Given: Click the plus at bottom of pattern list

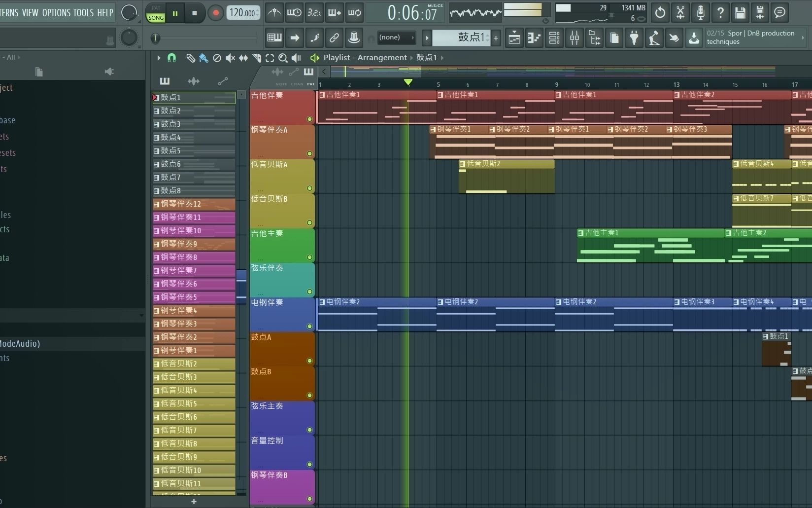Looking at the screenshot, I should point(194,502).
